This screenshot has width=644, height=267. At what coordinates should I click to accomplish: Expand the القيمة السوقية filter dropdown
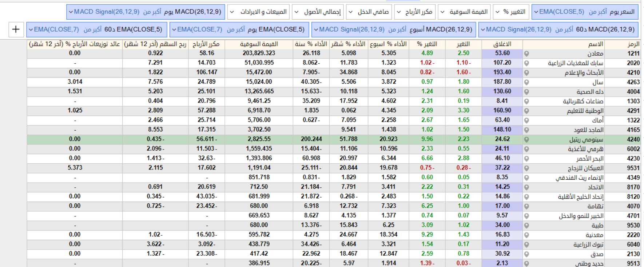[x=464, y=12]
